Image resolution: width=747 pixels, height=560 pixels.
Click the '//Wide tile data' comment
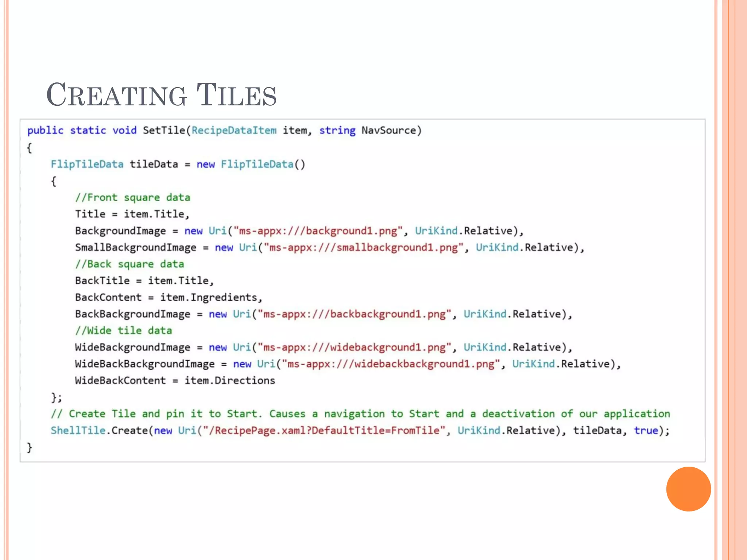click(124, 331)
